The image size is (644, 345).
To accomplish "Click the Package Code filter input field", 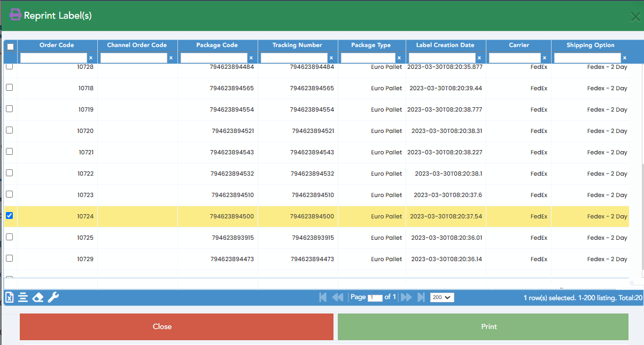I will [x=214, y=58].
